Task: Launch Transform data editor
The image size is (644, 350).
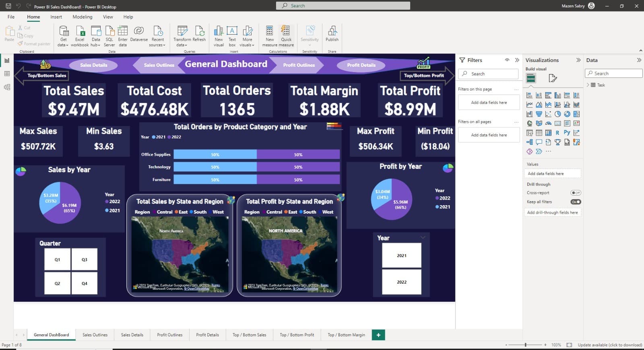Action: point(182,36)
